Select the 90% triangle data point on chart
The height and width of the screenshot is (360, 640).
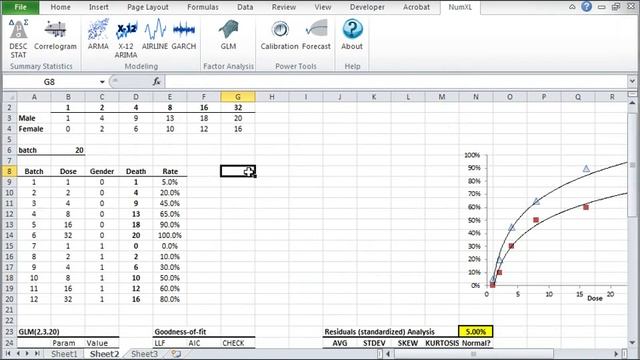point(586,168)
